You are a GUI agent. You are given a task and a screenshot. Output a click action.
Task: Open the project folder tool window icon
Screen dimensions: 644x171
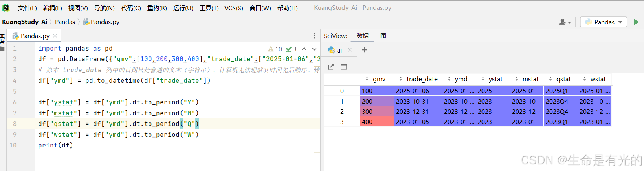click(x=2, y=49)
